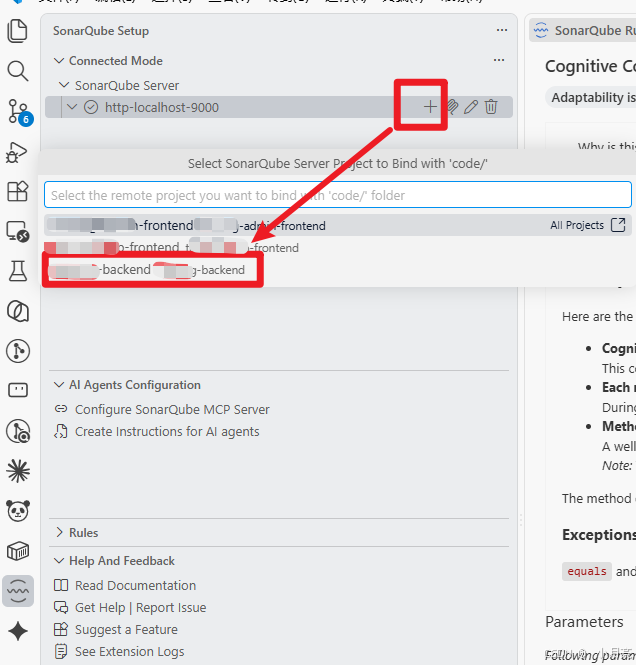Click the remote project search input field
This screenshot has height=665, width=636.
(338, 195)
